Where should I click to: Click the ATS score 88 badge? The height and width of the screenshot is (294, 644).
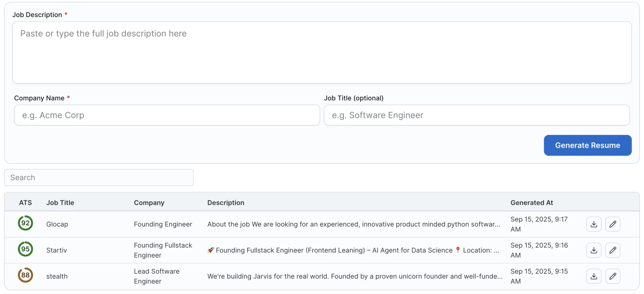(x=25, y=275)
